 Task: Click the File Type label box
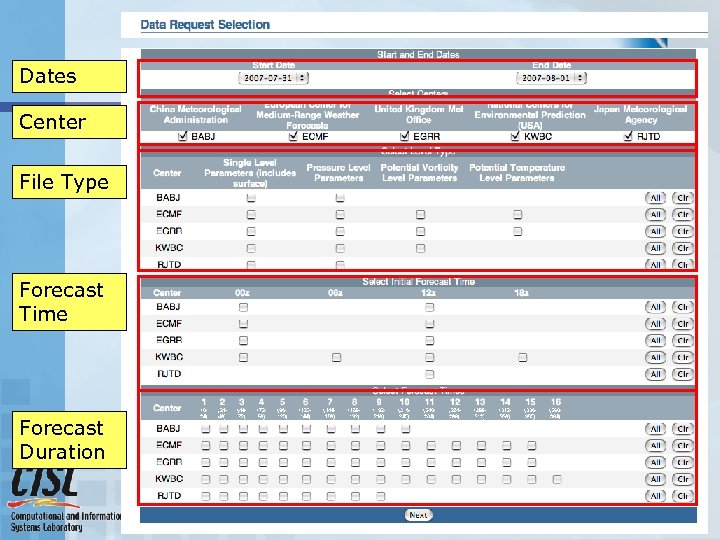click(x=69, y=182)
